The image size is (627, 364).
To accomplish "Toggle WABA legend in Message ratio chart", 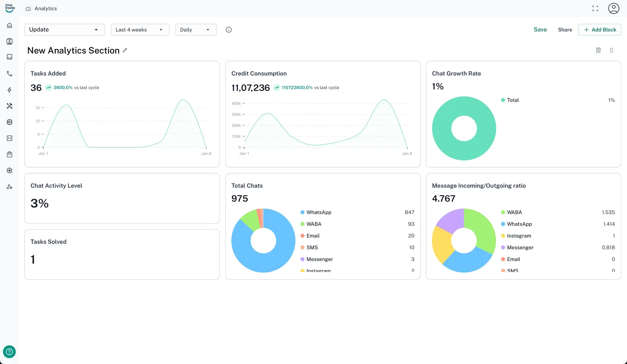I will [x=514, y=212].
